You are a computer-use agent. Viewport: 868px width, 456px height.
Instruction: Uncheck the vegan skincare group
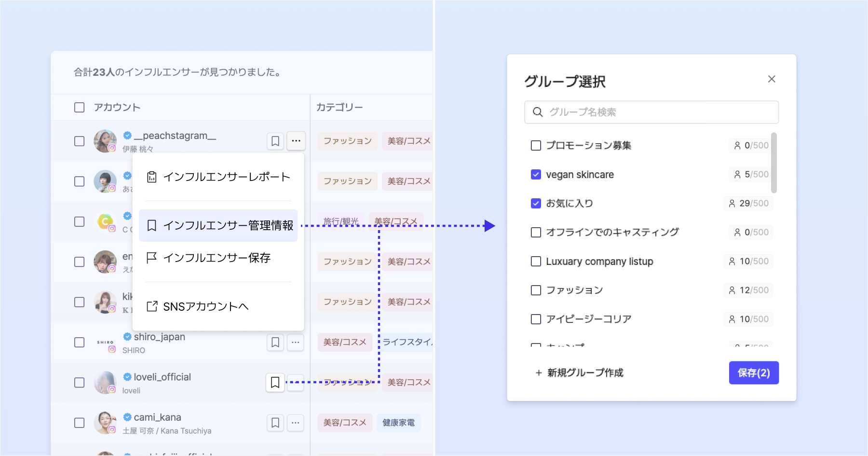point(536,175)
